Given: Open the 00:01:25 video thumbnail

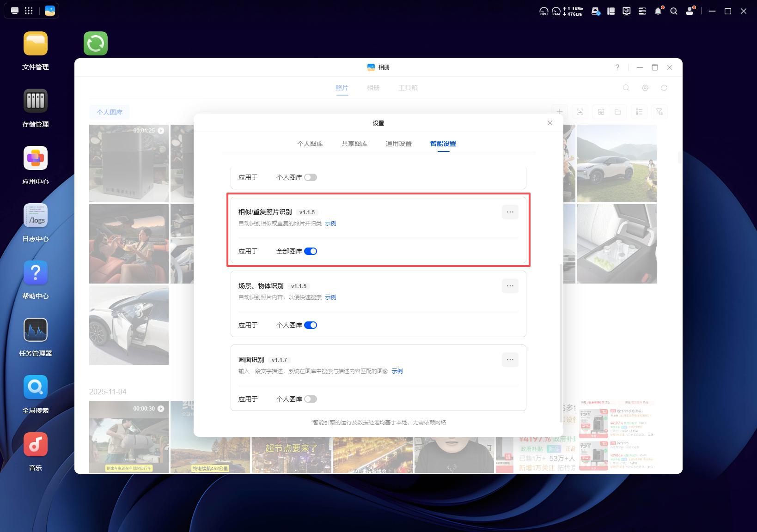Looking at the screenshot, I should click(129, 163).
